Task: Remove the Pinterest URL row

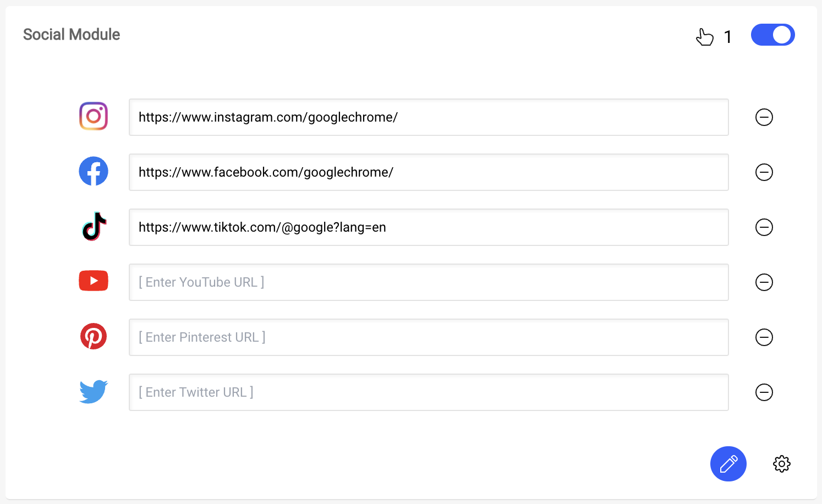Action: click(764, 337)
